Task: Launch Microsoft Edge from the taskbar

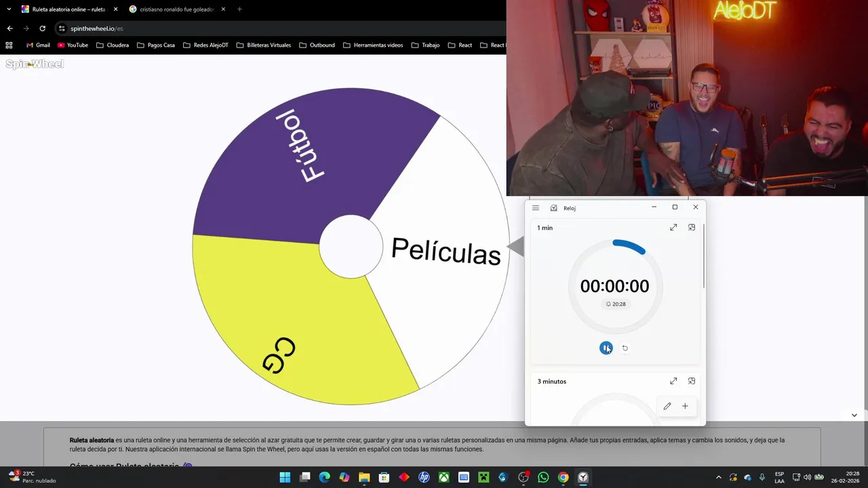Action: coord(325,477)
